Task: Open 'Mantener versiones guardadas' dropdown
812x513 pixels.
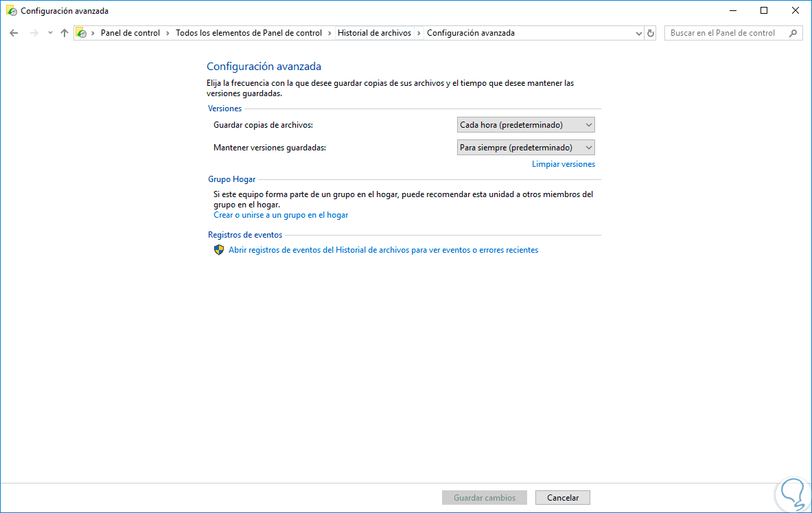Action: [x=526, y=148]
